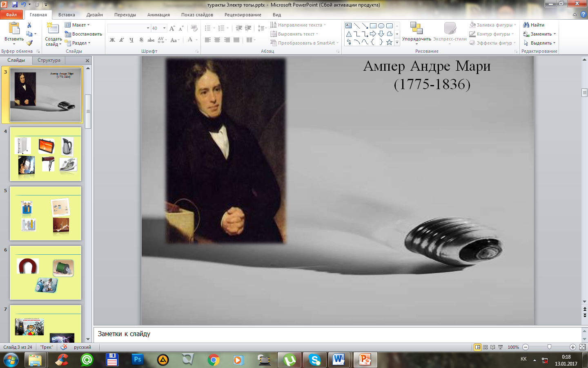Start slideshow from status bar icon

(x=501, y=347)
